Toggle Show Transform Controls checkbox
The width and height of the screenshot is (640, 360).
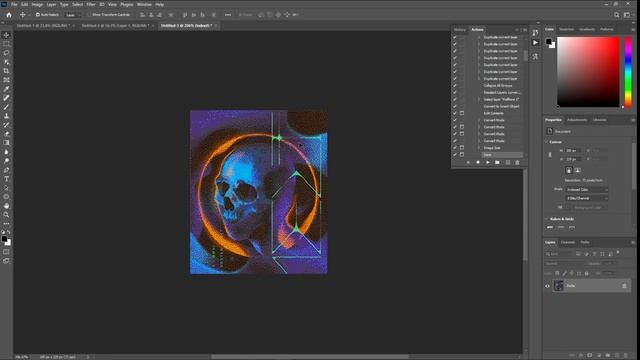click(89, 15)
